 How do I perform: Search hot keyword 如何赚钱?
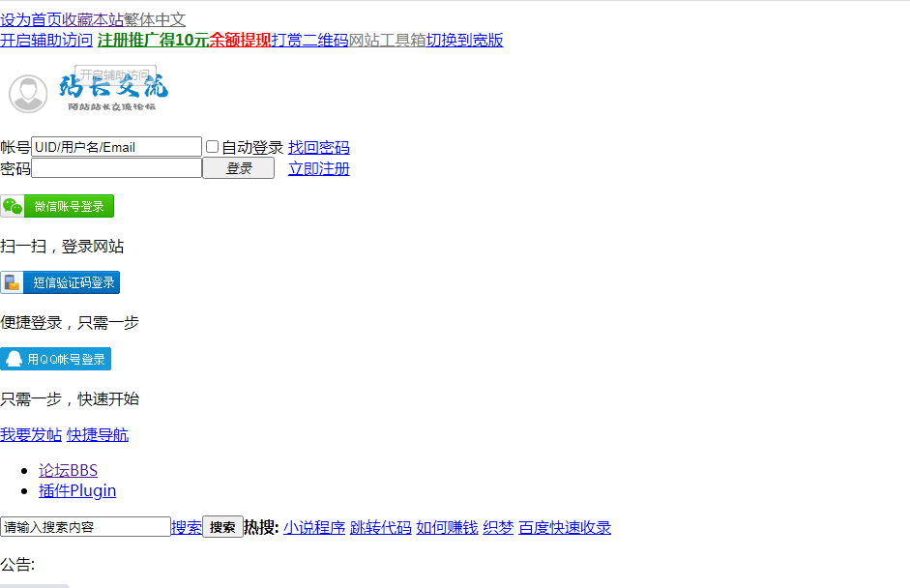(x=447, y=528)
